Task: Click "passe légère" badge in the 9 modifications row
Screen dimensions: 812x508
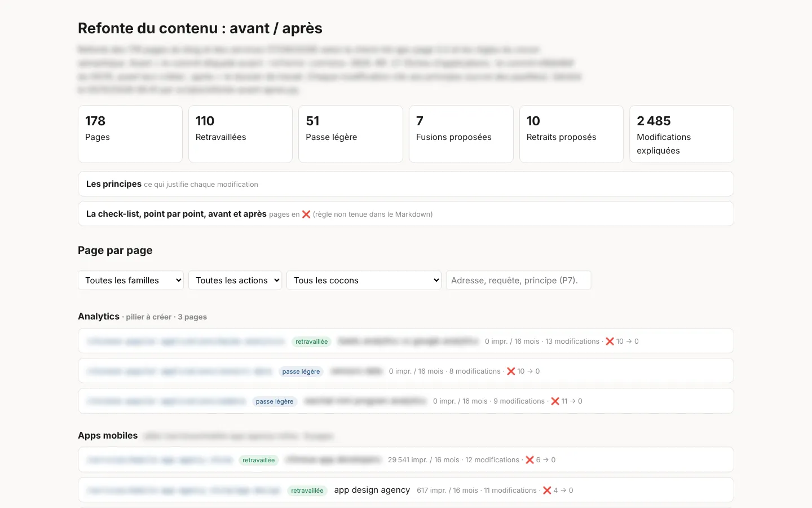Action: coord(275,401)
